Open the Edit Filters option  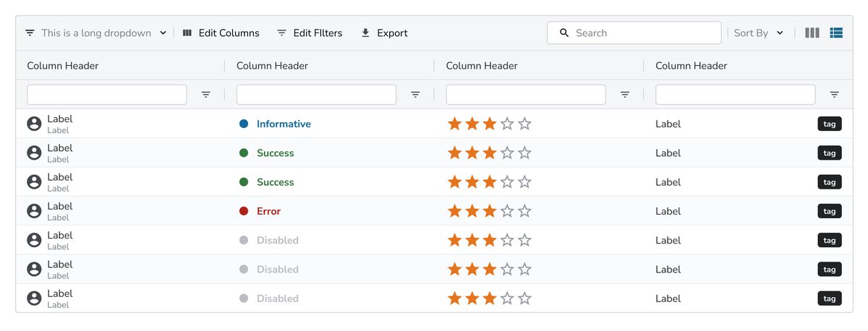click(x=310, y=33)
